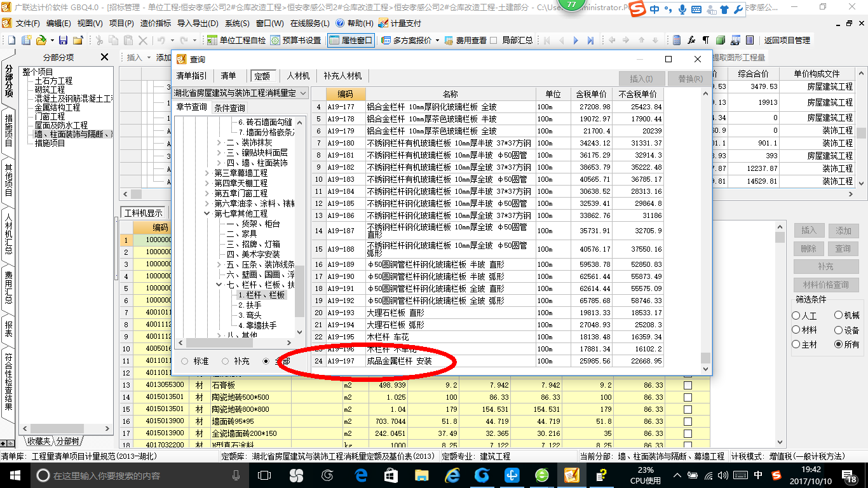
Task: Click the 补充 button on right panel
Action: tap(825, 266)
